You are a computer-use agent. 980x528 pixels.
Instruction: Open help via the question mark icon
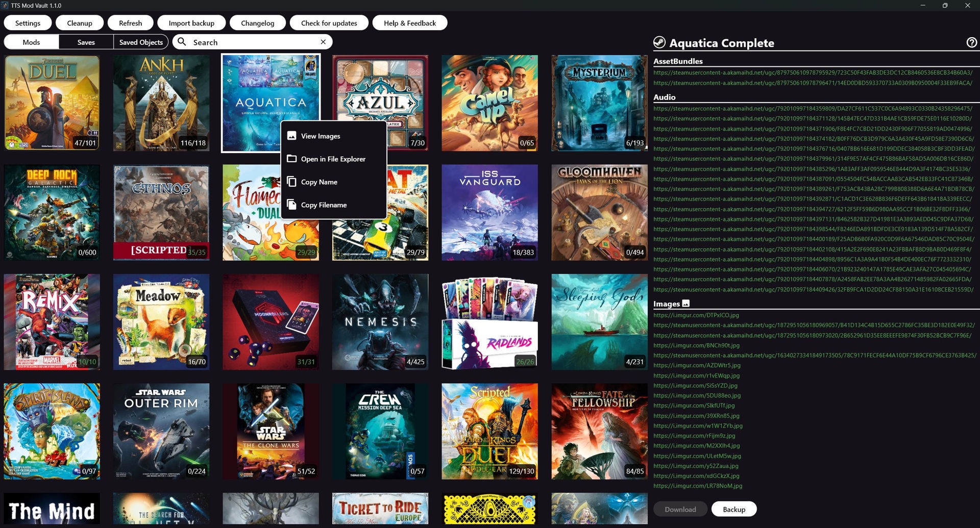click(x=972, y=42)
